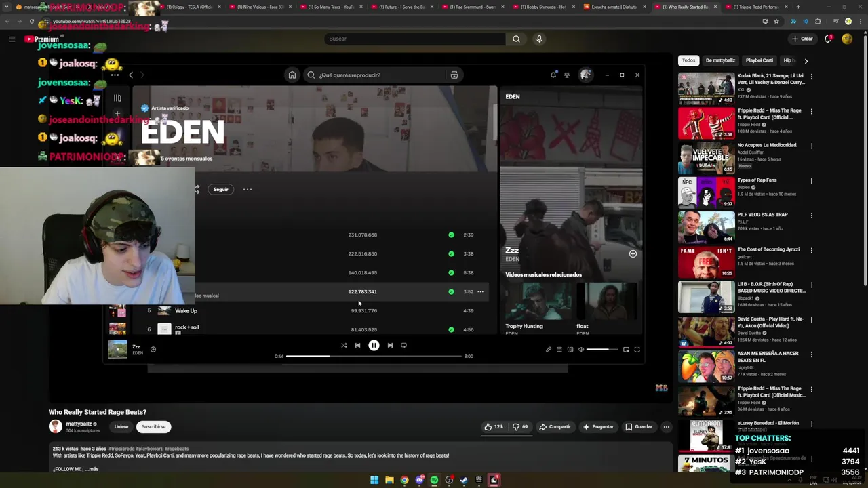
Task: Toggle shuffle in Spotify player
Action: point(344,346)
